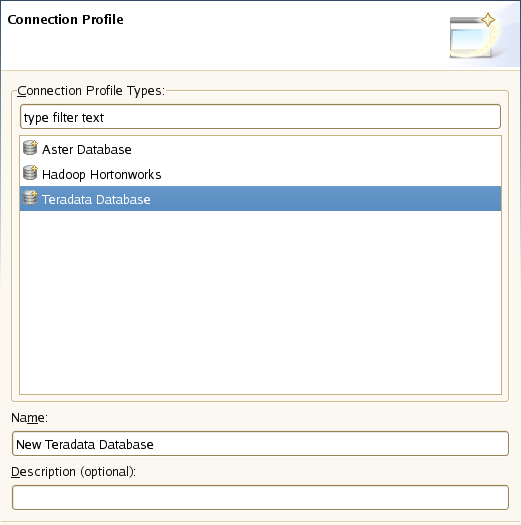Click the wizard window banner icon
Screen dimensions: 521x525
coord(471,37)
